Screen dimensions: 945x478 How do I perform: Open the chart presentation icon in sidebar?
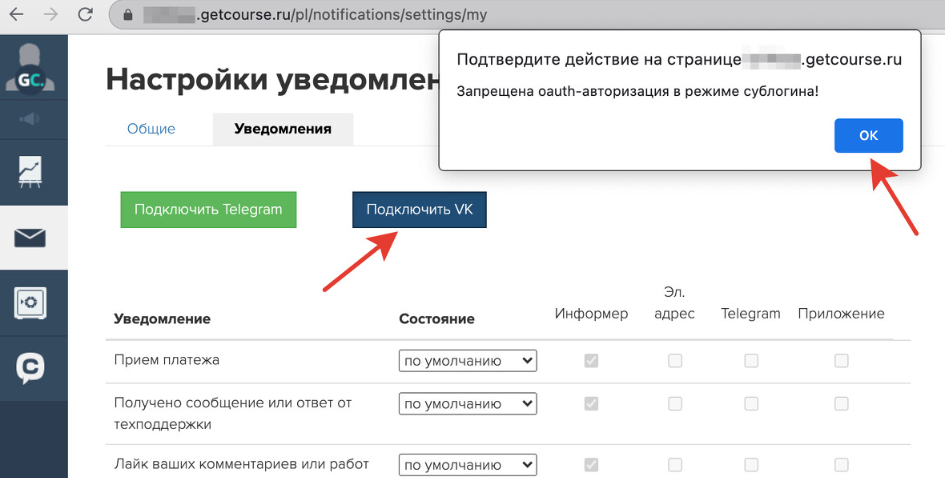tap(30, 172)
